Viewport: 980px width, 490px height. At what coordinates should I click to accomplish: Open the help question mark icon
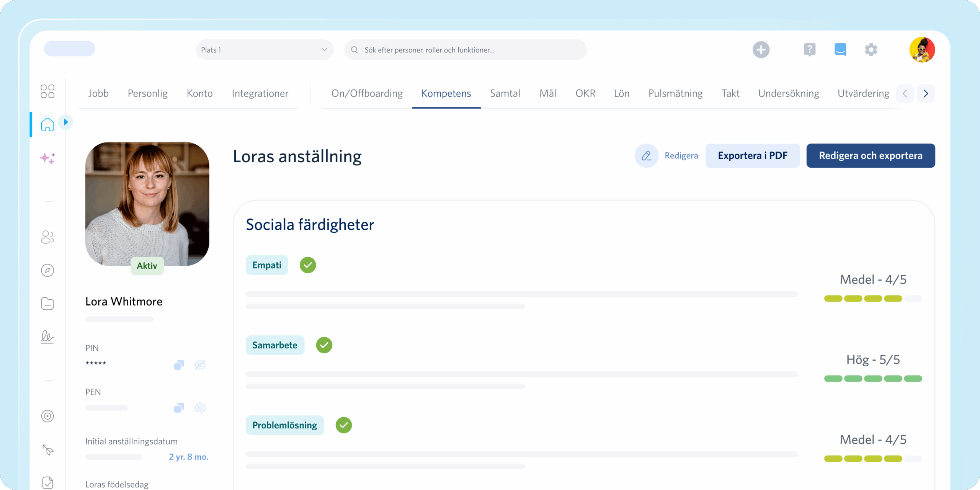coord(809,50)
